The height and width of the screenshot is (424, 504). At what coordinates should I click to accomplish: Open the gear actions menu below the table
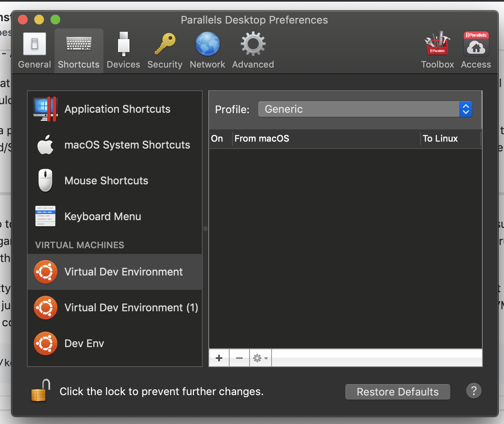point(261,358)
